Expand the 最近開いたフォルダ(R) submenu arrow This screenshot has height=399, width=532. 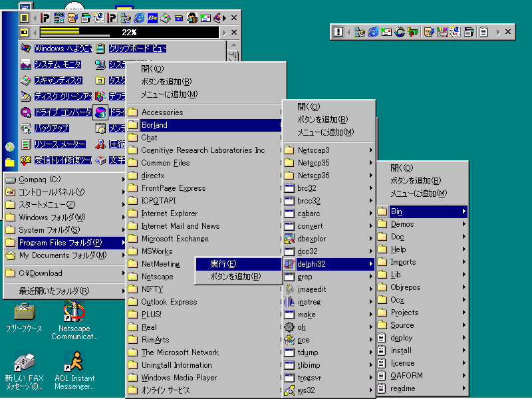point(123,291)
